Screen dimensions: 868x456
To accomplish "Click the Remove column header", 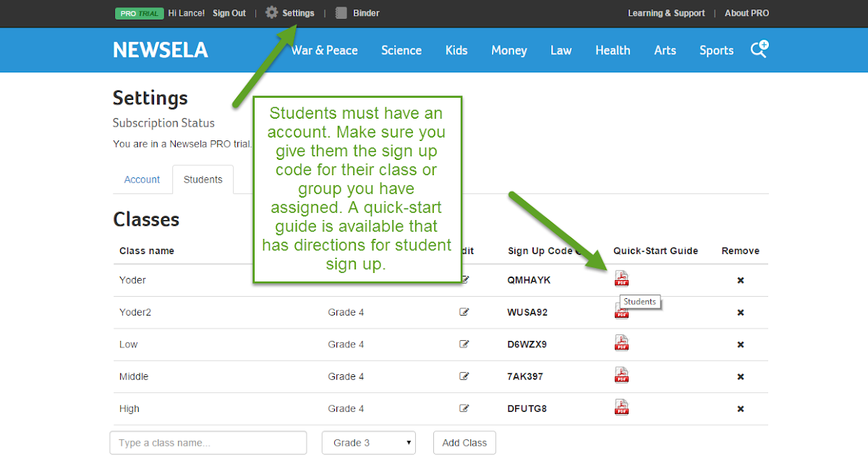I will pyautogui.click(x=741, y=250).
